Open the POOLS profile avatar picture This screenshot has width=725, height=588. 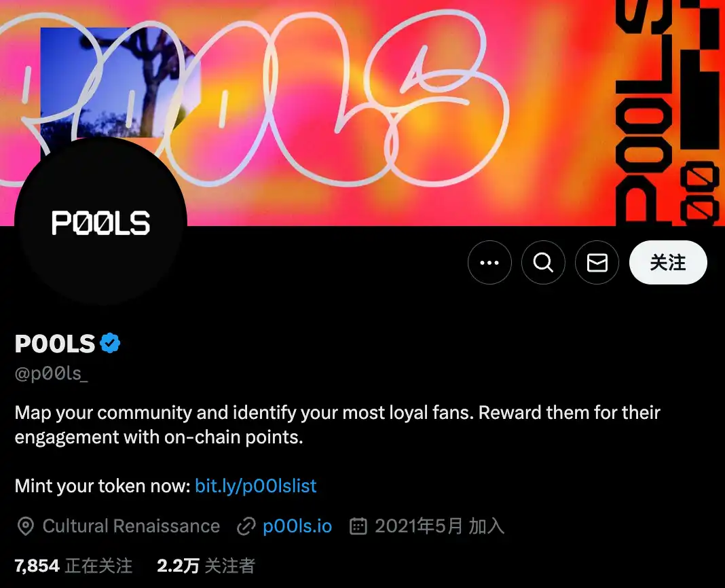click(x=100, y=222)
